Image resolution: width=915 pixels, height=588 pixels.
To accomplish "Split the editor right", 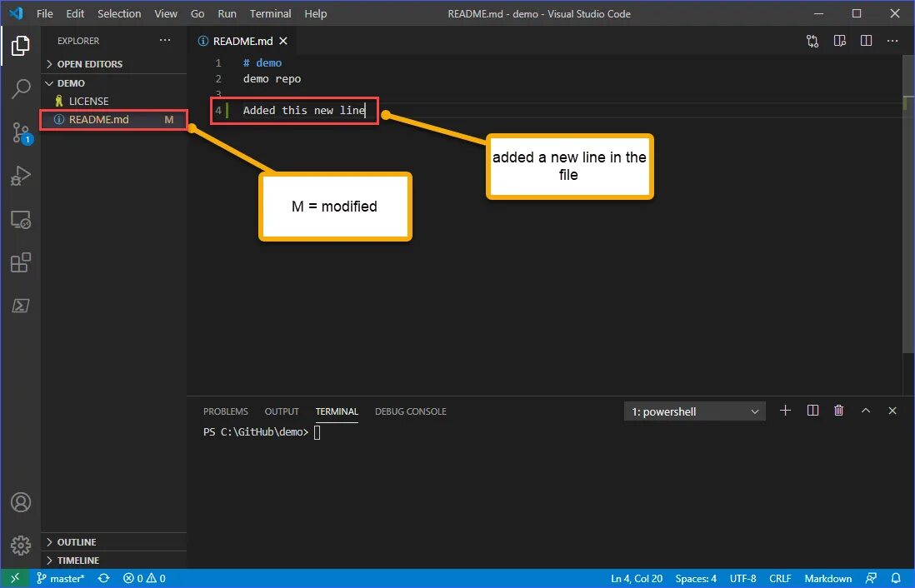I will (x=866, y=41).
